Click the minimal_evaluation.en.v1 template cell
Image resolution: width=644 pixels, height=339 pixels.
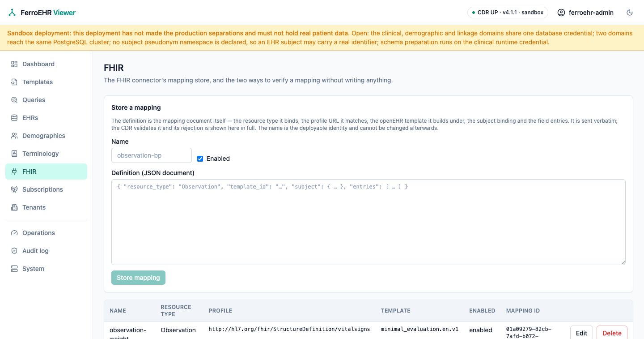point(419,329)
